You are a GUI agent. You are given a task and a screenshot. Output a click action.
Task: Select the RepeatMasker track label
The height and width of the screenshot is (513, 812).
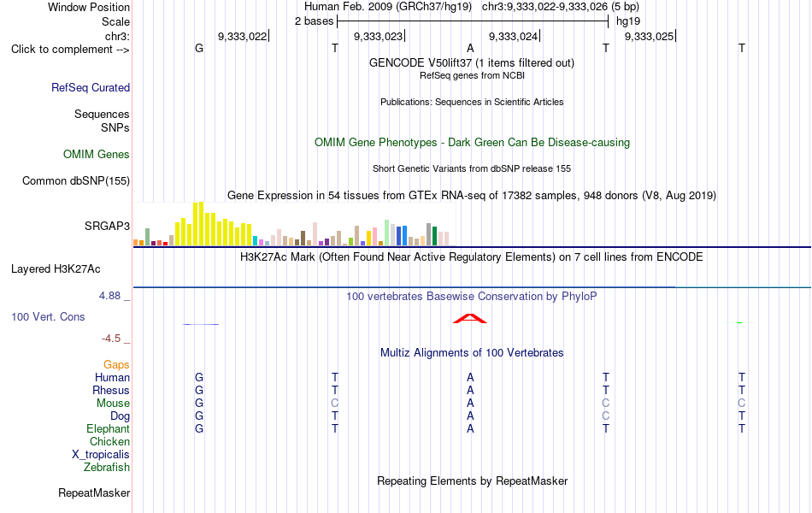(x=94, y=492)
